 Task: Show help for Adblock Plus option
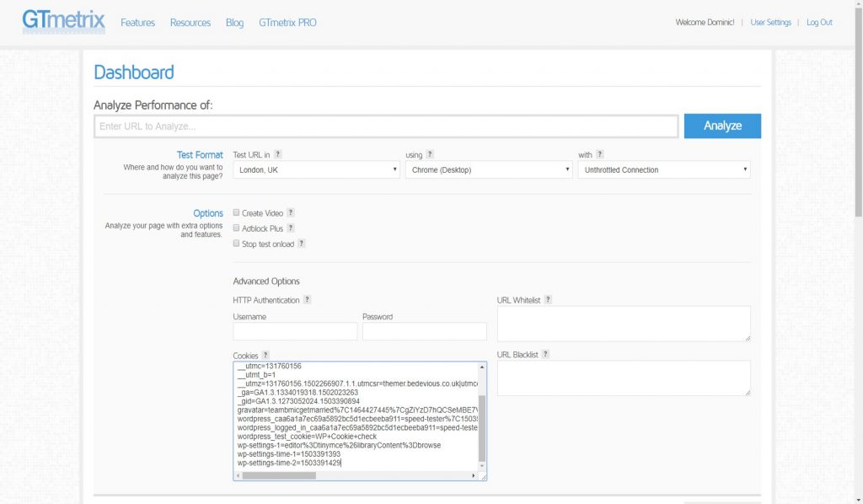291,228
